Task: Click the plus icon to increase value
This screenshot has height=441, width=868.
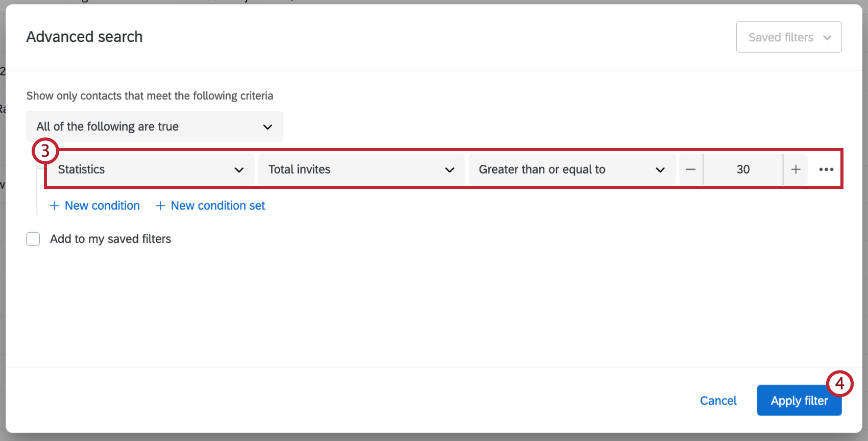Action: point(795,169)
